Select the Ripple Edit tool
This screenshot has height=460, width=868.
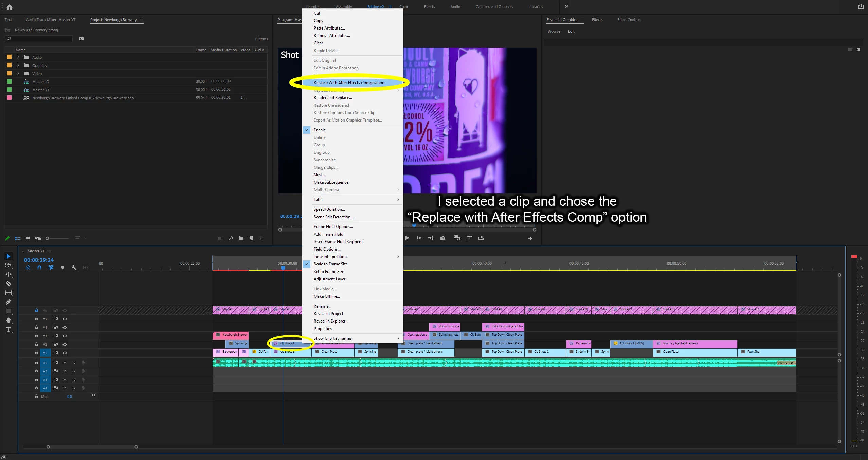8,274
